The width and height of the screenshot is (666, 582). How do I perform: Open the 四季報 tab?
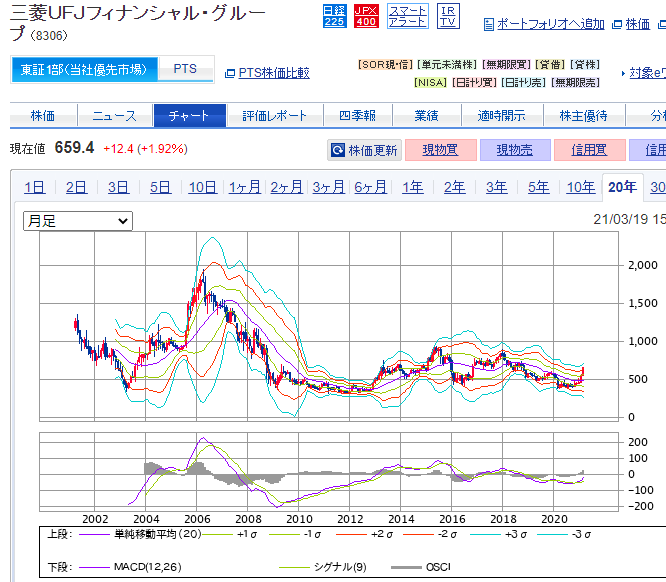pos(357,116)
